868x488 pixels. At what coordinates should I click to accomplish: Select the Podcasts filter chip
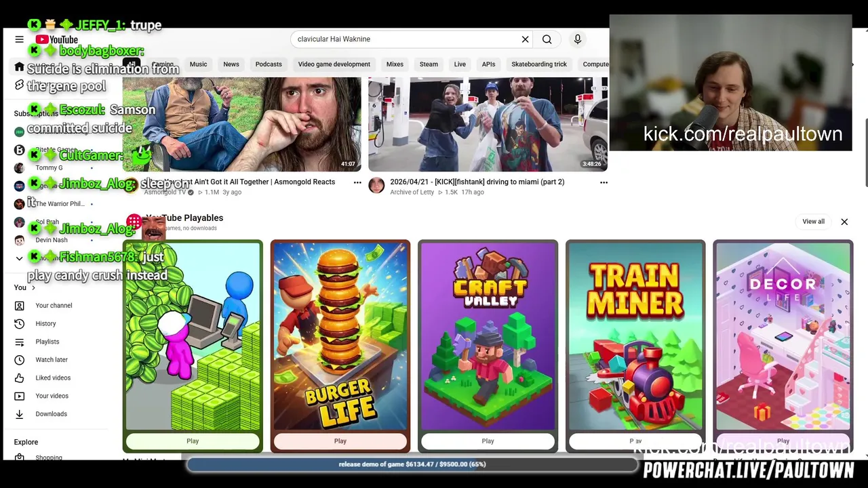coord(269,64)
